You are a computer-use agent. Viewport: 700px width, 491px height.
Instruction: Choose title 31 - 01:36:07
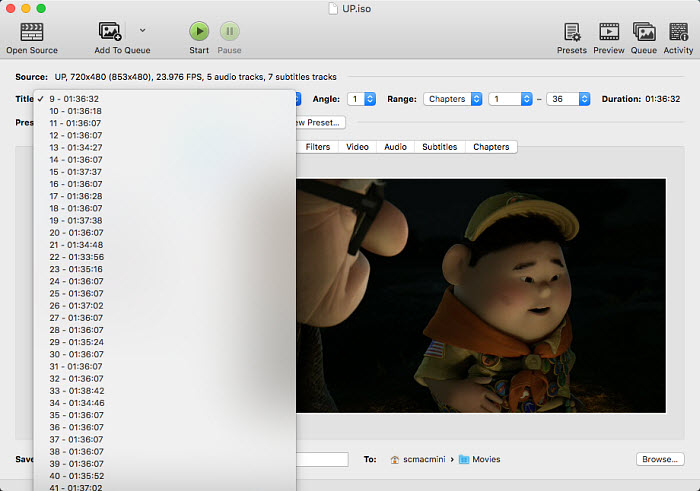164,366
